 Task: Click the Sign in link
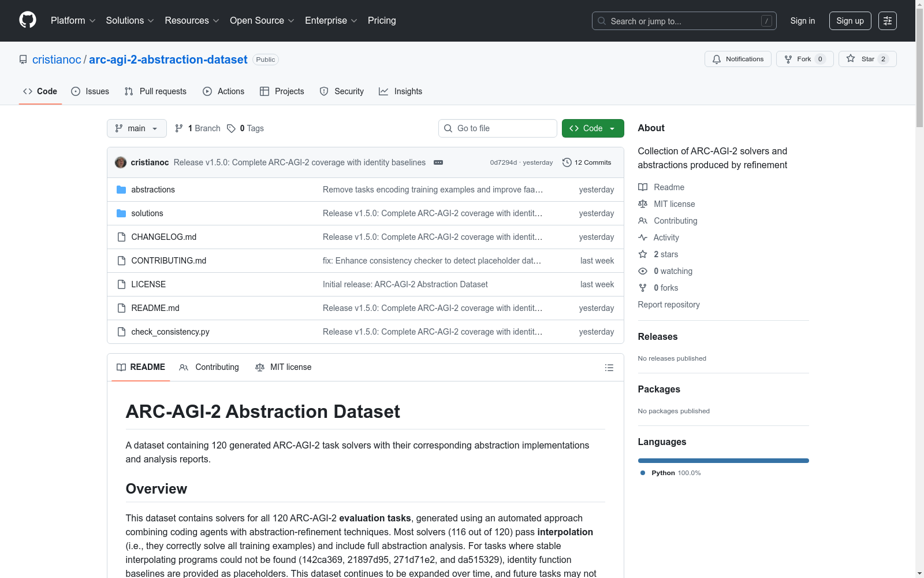point(803,21)
